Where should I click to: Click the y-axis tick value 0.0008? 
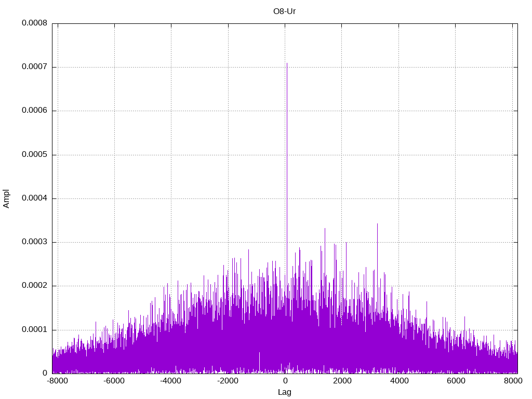pyautogui.click(x=34, y=23)
